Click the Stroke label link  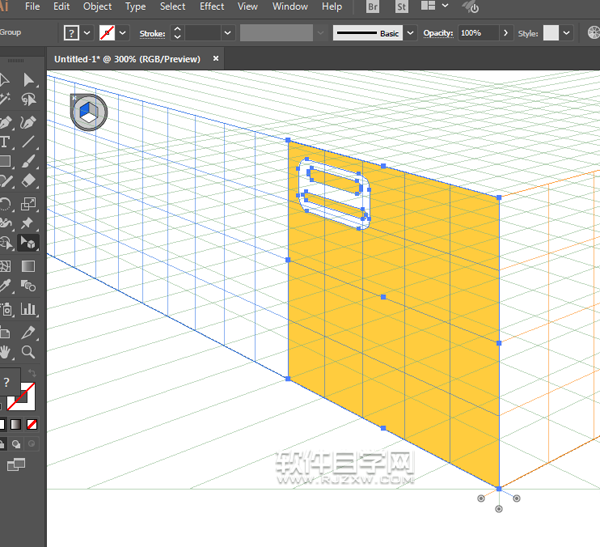click(150, 33)
